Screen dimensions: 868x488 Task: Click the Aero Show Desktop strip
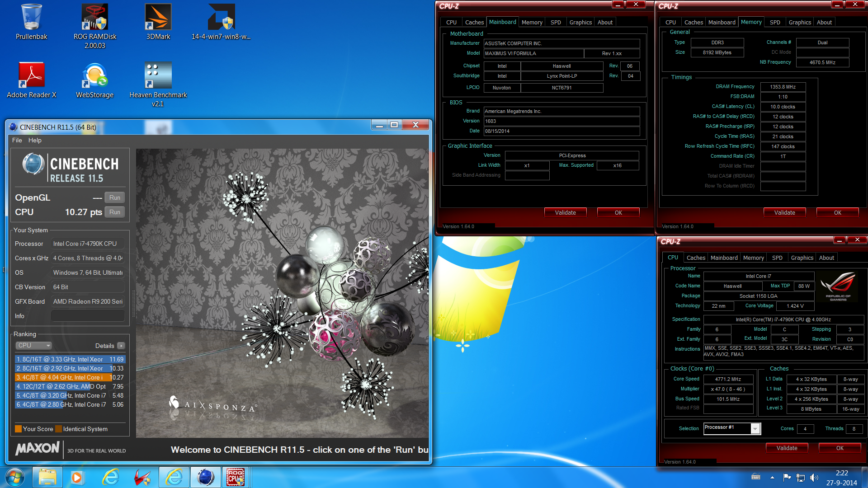tap(864, 478)
